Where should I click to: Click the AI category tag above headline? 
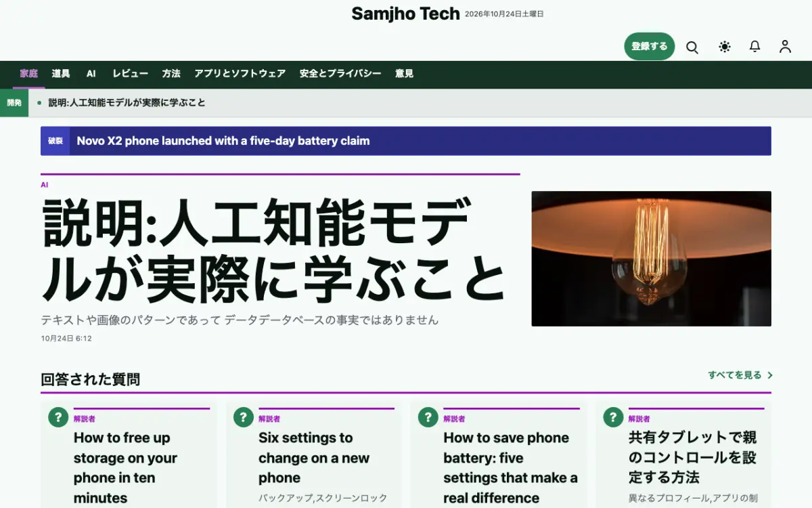tap(45, 184)
